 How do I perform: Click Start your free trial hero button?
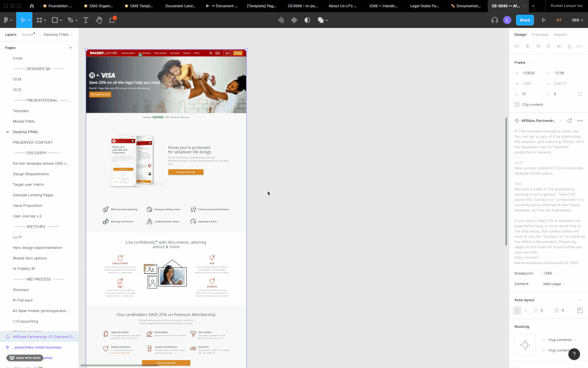click(x=100, y=94)
